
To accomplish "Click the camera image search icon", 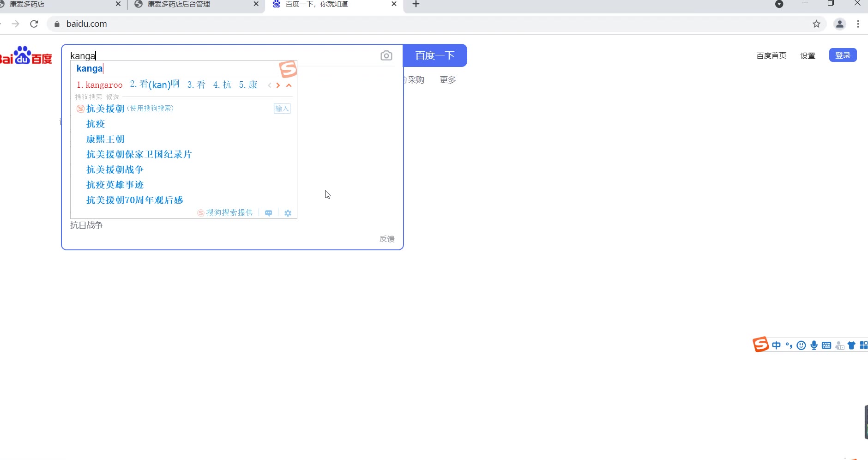I will 386,56.
